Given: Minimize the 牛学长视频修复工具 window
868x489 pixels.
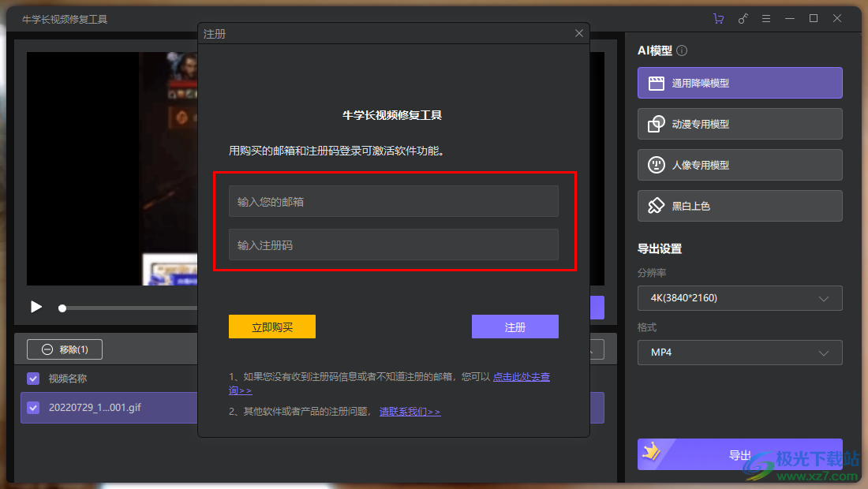Looking at the screenshot, I should coord(790,19).
